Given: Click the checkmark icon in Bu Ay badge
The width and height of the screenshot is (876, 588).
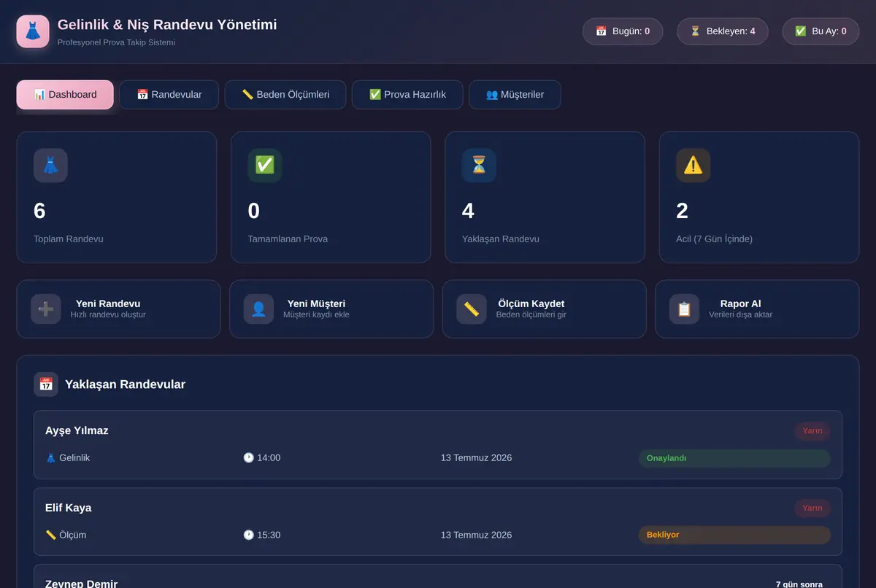Looking at the screenshot, I should click(x=801, y=31).
